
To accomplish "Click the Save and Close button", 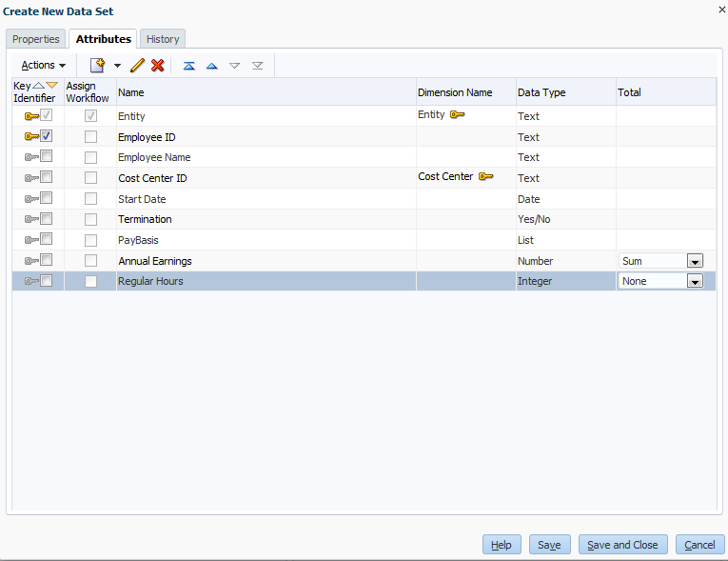I will (x=622, y=545).
